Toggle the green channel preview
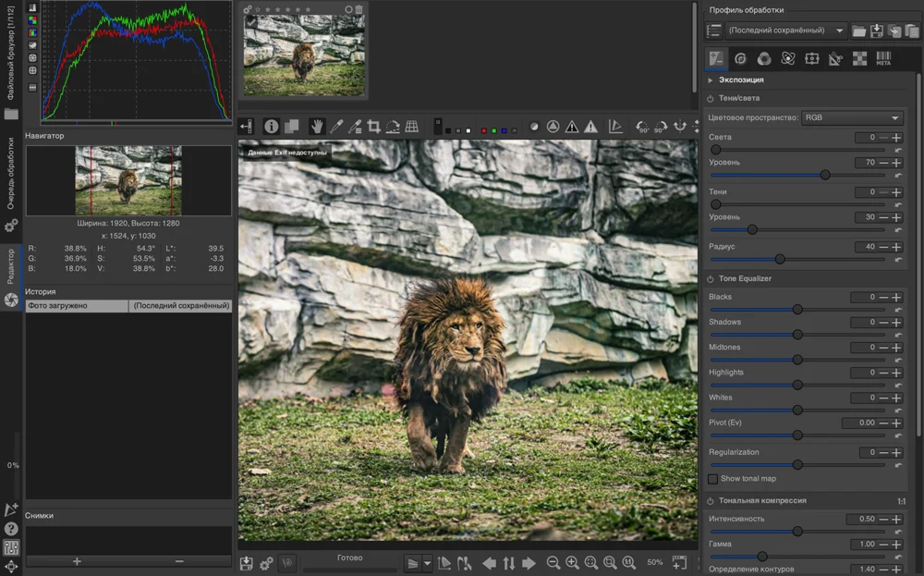Viewport: 924px width, 576px height. [x=493, y=131]
